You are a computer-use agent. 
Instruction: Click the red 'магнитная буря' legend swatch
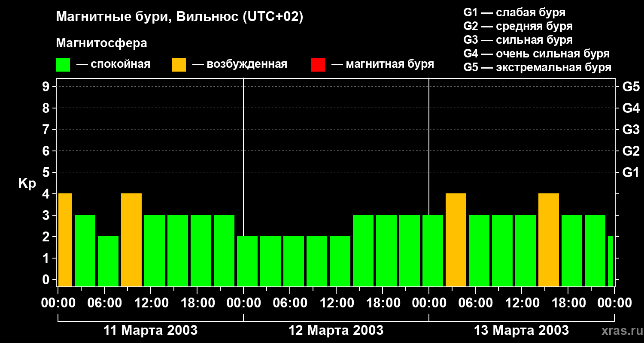tap(318, 65)
